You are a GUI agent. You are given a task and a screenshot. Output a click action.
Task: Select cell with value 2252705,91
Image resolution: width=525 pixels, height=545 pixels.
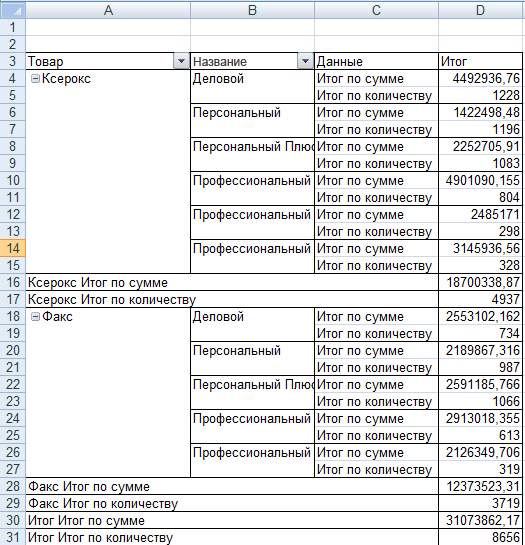pyautogui.click(x=480, y=146)
